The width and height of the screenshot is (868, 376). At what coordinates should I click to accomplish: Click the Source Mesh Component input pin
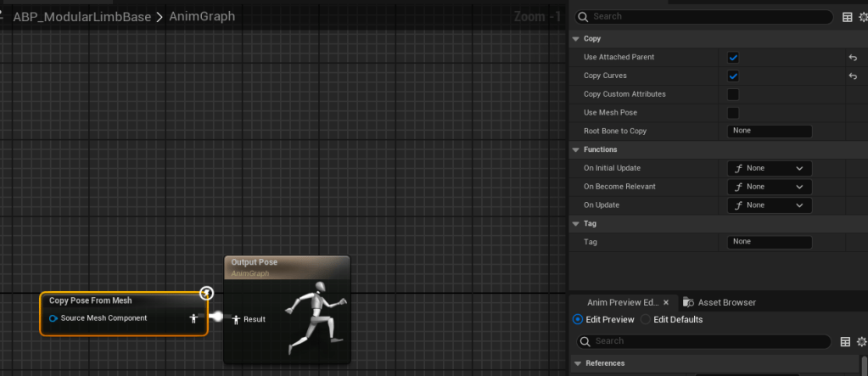click(53, 318)
